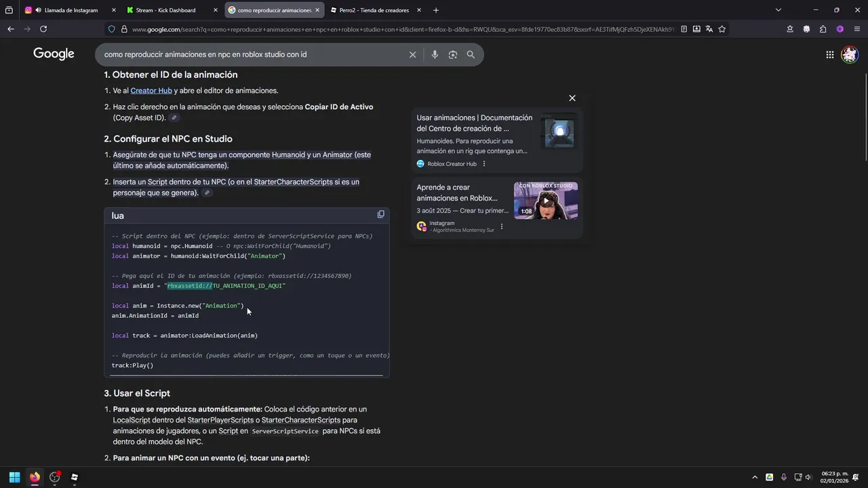Go to Google homepage via logo
This screenshot has width=868, height=488.
coord(54,54)
